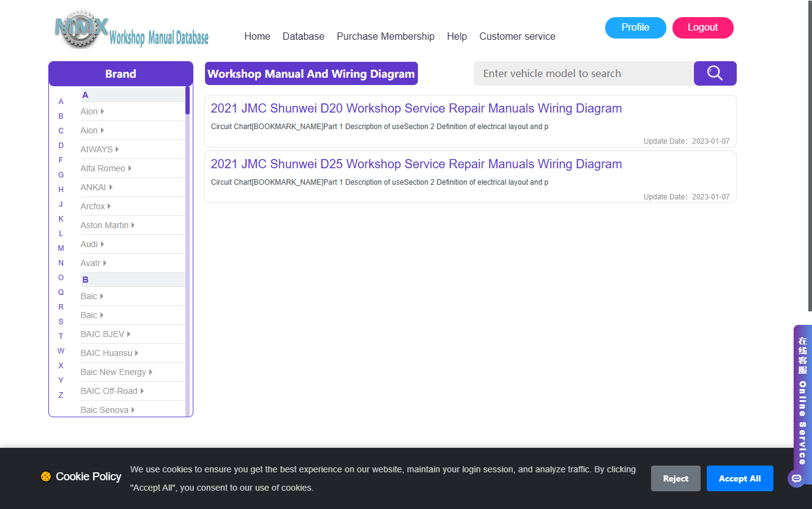The image size is (812, 509).
Task: Expand the second Baic brand entry
Action: pyautogui.click(x=92, y=315)
